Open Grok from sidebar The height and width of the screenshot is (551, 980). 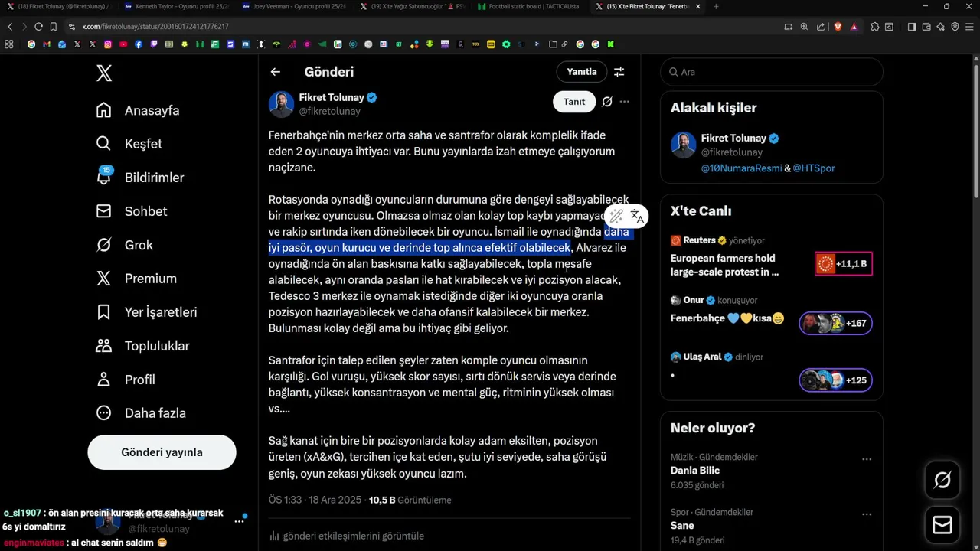124,245
